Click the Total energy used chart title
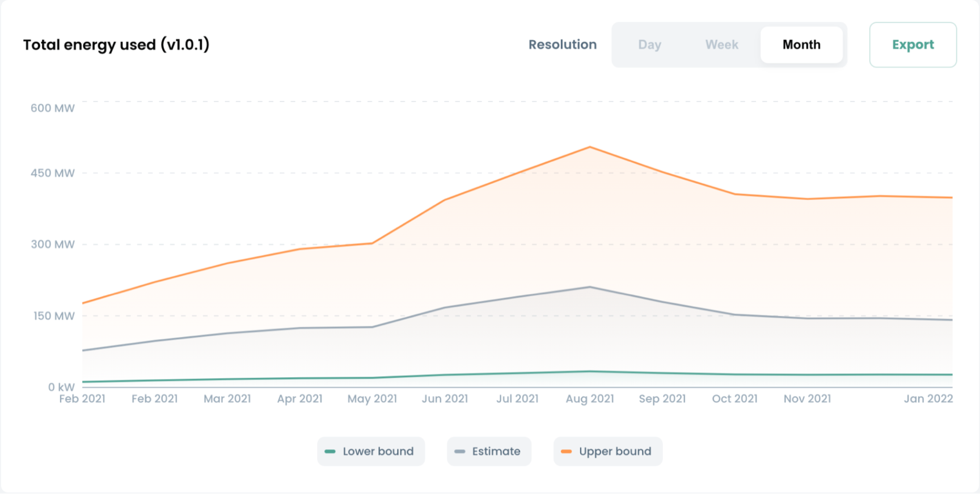 tap(116, 45)
